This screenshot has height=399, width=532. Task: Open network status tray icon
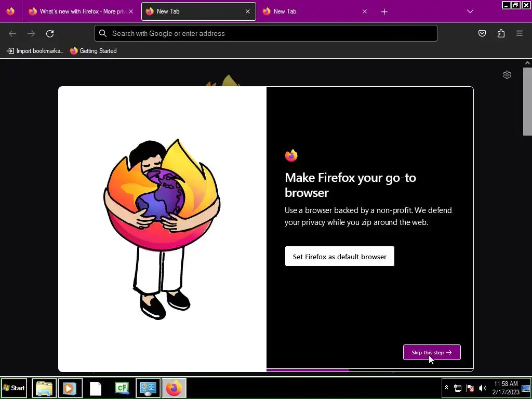(457, 388)
